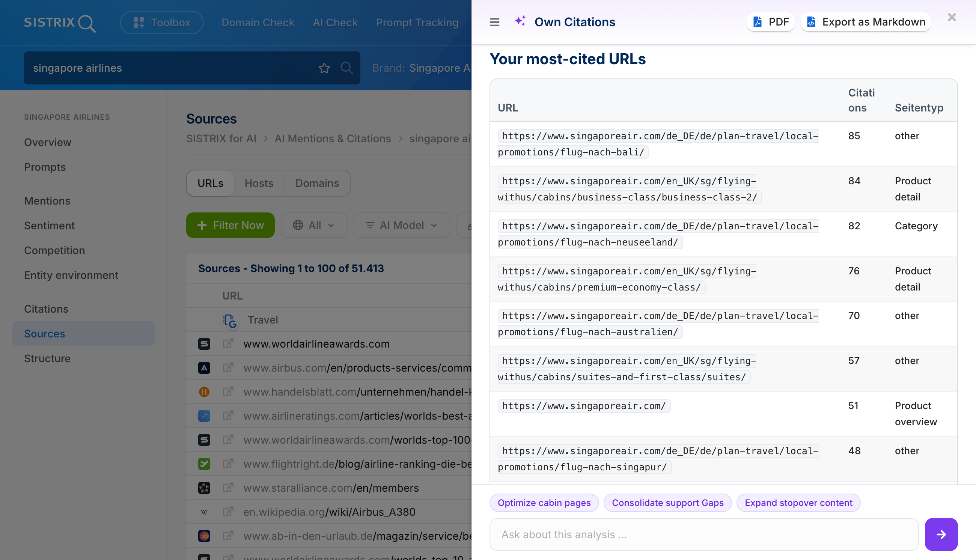Click the Citations column header
This screenshot has height=560, width=976.
pyautogui.click(x=862, y=100)
